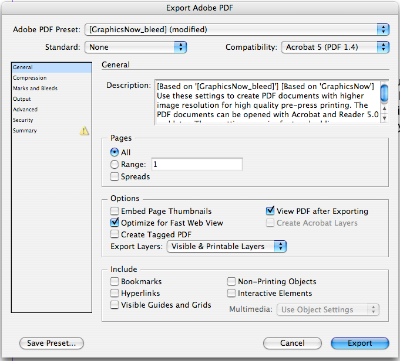The image size is (400, 361).
Task: Select the All pages radio button
Action: point(114,152)
